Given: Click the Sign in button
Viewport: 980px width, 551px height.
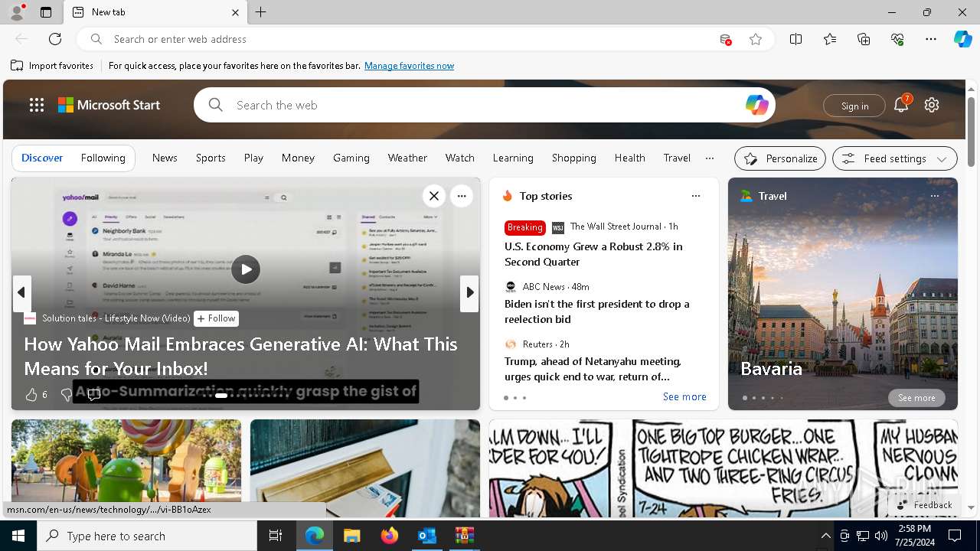Looking at the screenshot, I should (854, 106).
